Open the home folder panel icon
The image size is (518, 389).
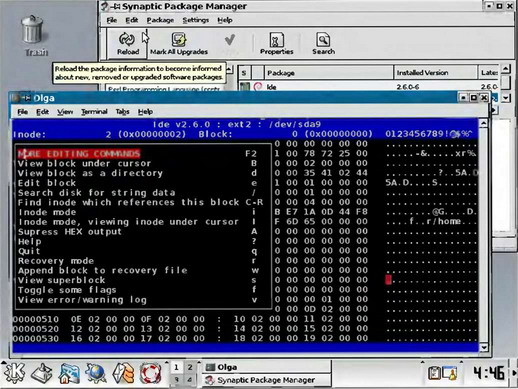pyautogui.click(x=69, y=373)
